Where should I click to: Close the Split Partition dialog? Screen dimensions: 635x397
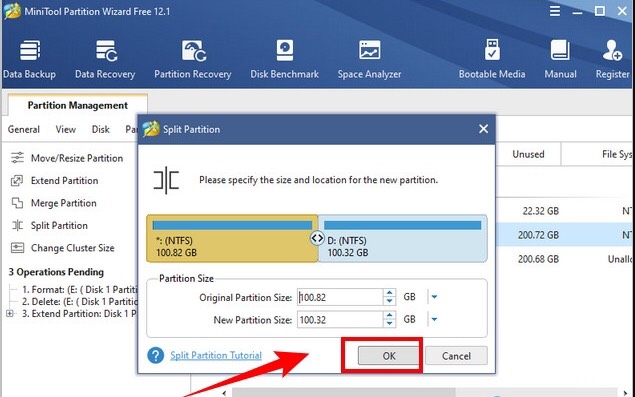click(x=483, y=129)
